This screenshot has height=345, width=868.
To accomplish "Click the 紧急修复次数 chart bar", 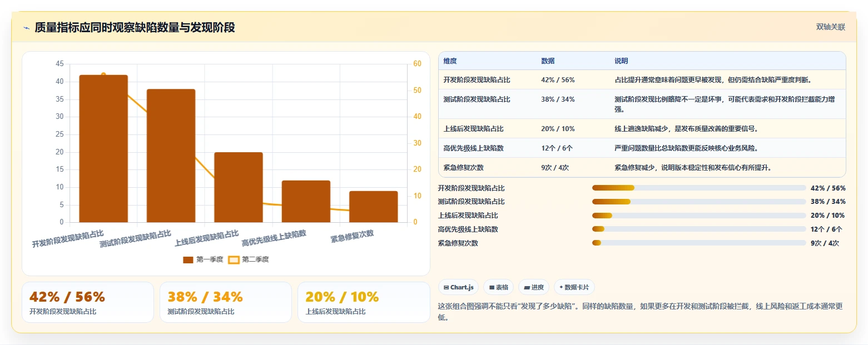I will (374, 207).
